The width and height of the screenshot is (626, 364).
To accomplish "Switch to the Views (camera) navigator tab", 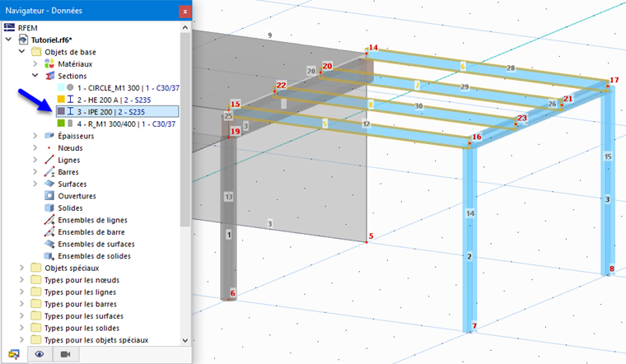I will (65, 354).
